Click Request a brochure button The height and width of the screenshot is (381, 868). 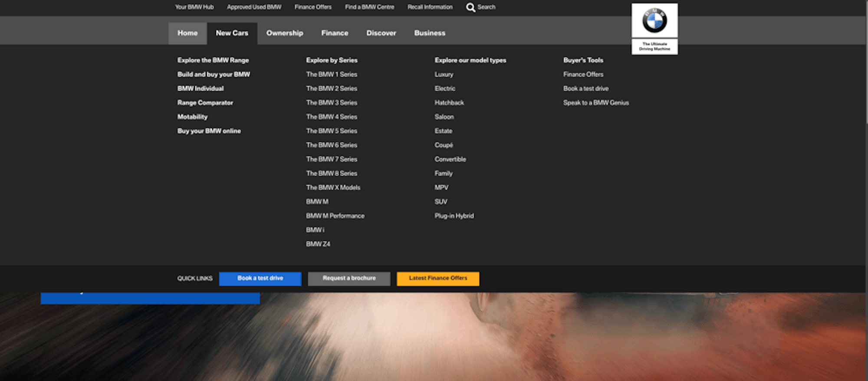tap(349, 279)
